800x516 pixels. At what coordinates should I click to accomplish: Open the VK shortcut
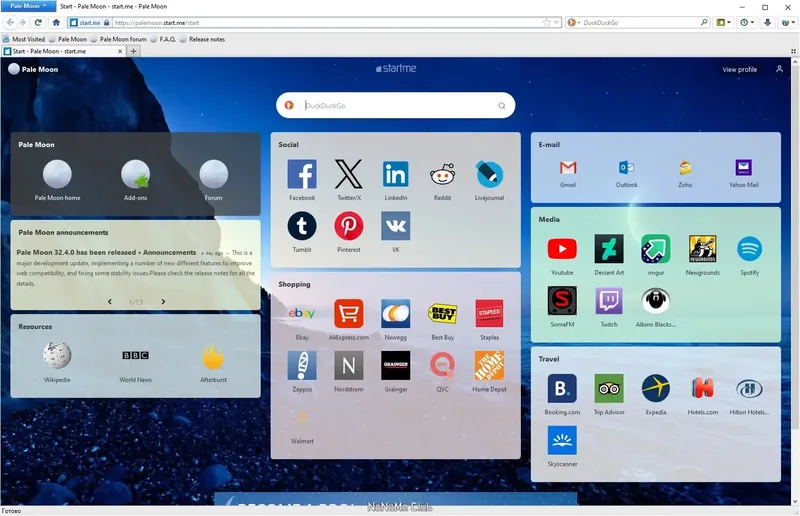point(395,226)
